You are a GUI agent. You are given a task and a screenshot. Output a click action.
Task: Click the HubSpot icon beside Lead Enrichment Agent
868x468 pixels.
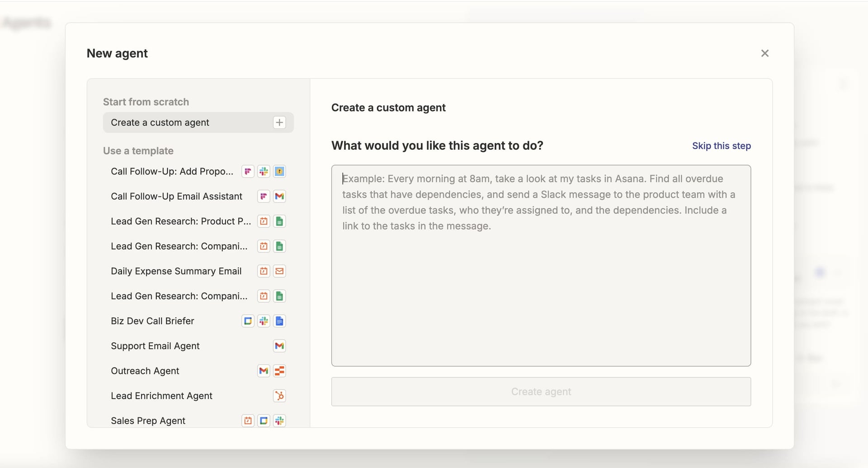[279, 395]
